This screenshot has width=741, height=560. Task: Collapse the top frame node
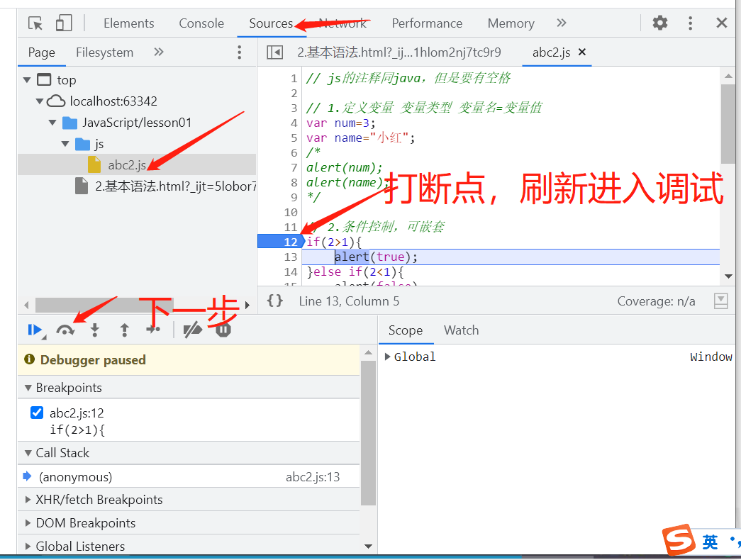[28, 80]
